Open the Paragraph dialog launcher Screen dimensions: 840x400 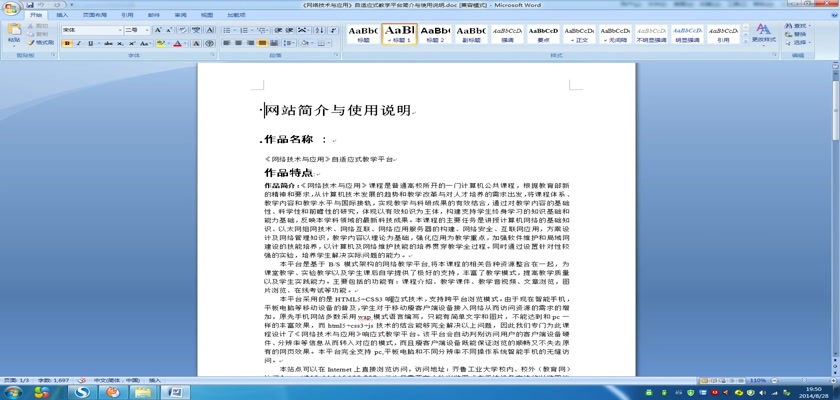[x=337, y=55]
